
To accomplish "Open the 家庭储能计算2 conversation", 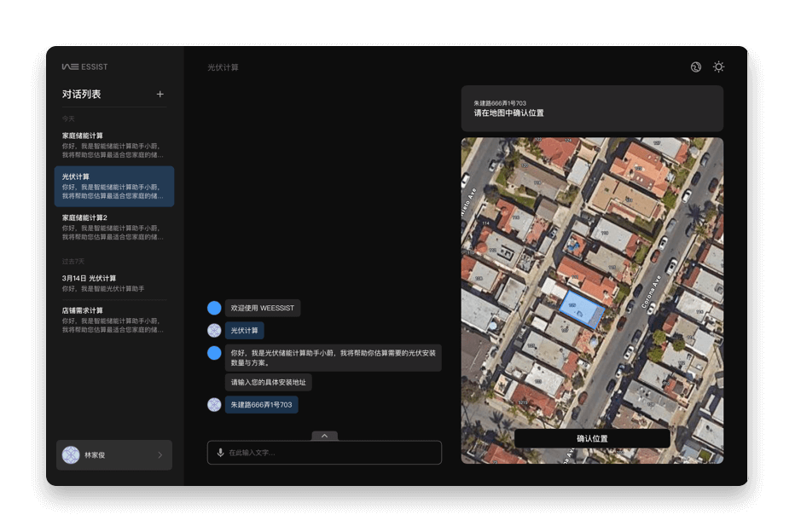I will coord(114,227).
